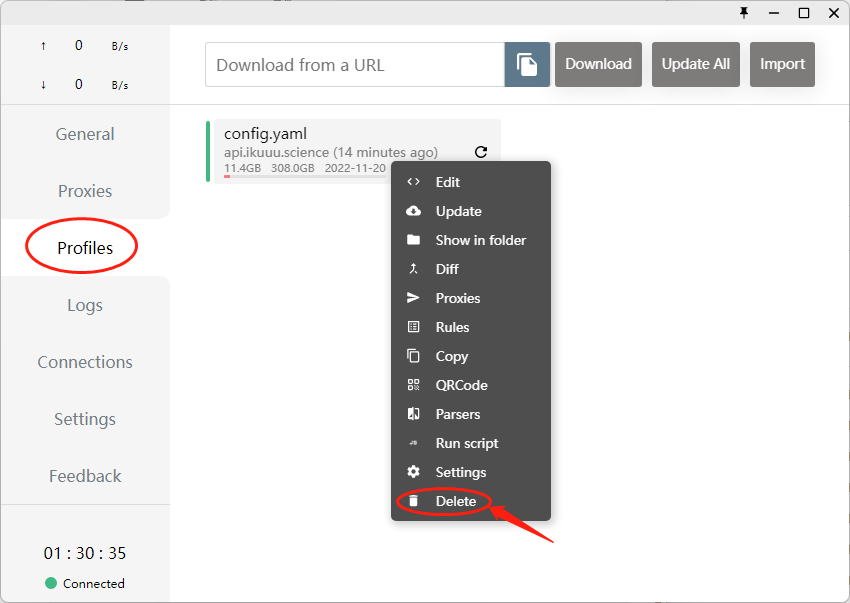The image size is (850, 603).
Task: Focus the Download from a URL field
Action: [355, 65]
